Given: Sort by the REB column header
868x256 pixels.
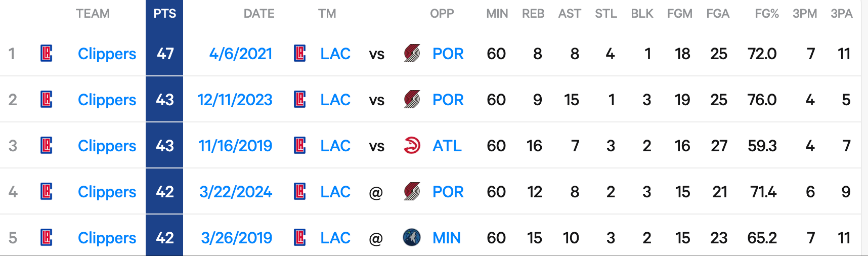Looking at the screenshot, I should [533, 14].
